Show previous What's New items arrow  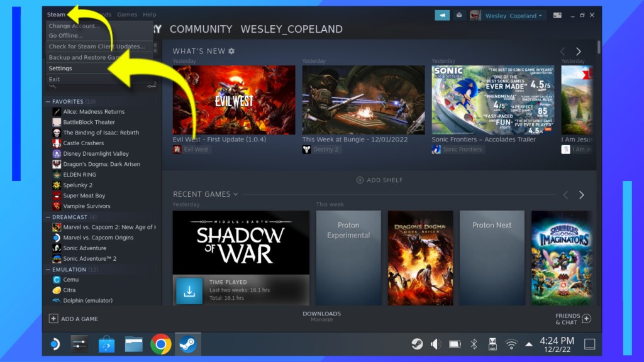click(x=563, y=52)
